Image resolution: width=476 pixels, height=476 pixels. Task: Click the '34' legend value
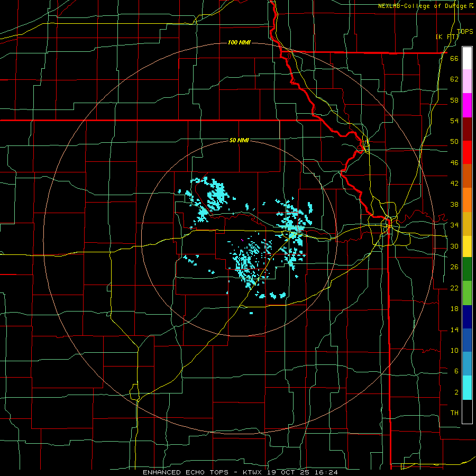coord(454,225)
